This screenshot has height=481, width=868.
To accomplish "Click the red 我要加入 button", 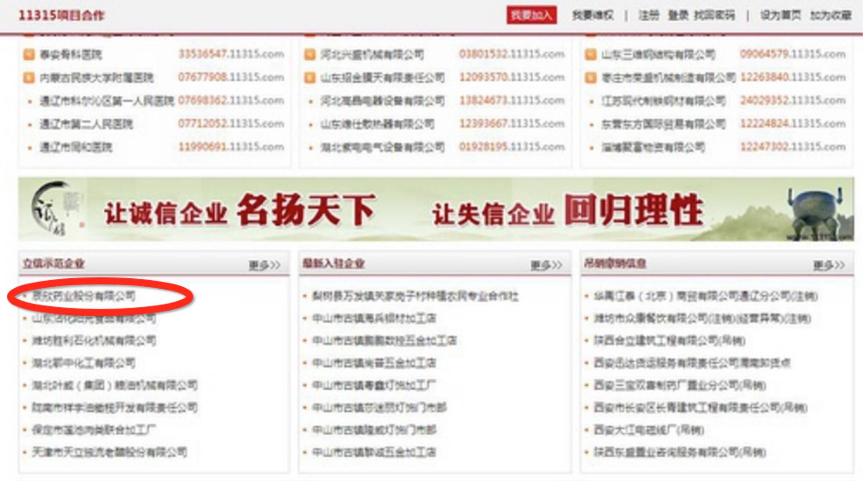I will click(531, 15).
